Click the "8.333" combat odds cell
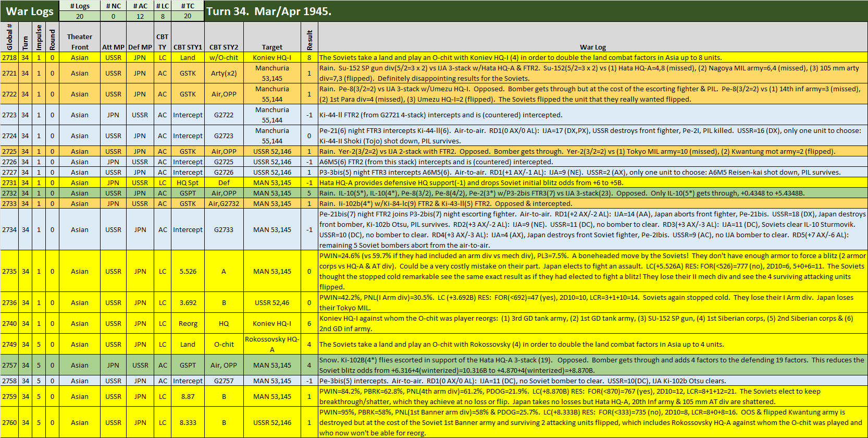 [x=188, y=422]
